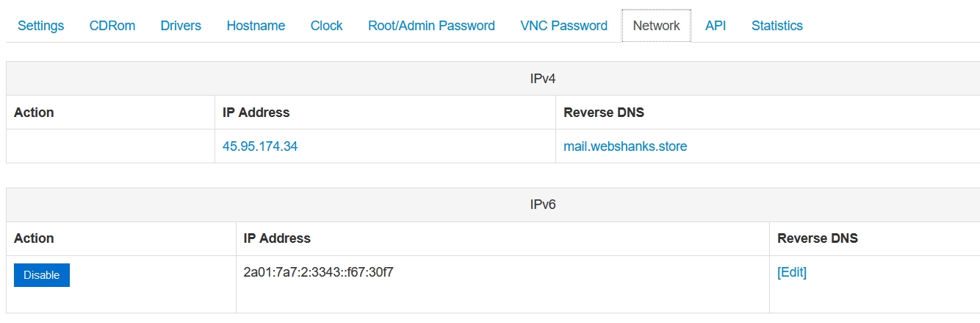The width and height of the screenshot is (980, 323).
Task: Click the 45.95.174.34 IPv4 address link
Action: tap(260, 146)
